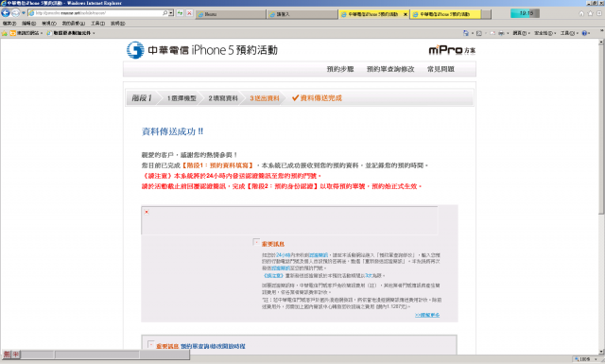Go back using the browser Back arrow
Screen dimensions: 605x364
(x=6, y=13)
